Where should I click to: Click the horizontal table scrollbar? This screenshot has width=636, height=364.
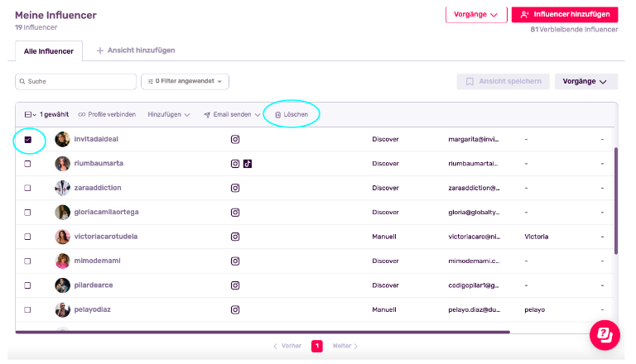[x=263, y=332]
